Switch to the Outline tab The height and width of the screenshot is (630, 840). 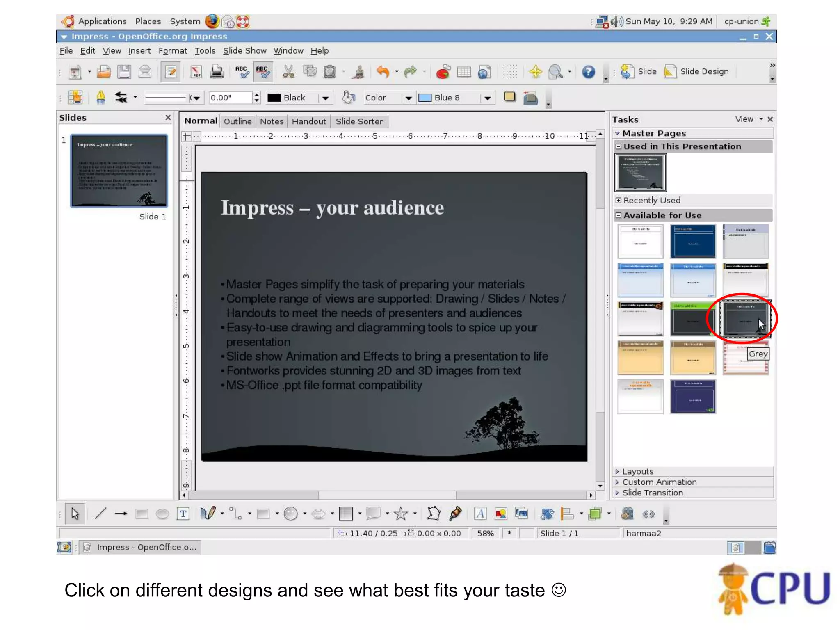[238, 121]
